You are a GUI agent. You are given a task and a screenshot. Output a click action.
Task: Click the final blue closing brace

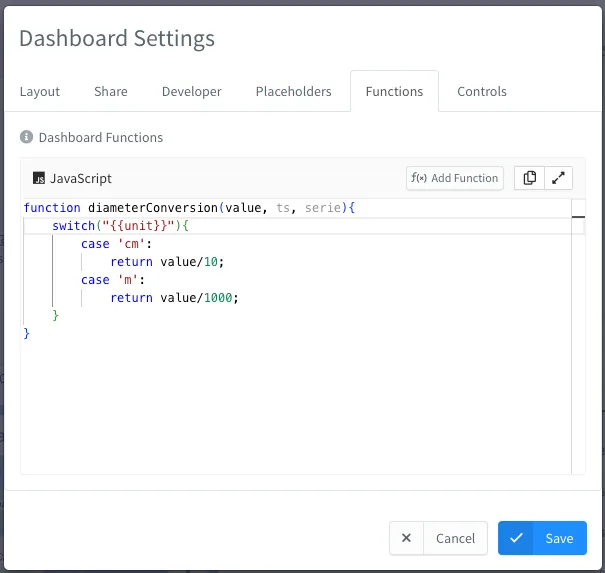click(x=27, y=333)
